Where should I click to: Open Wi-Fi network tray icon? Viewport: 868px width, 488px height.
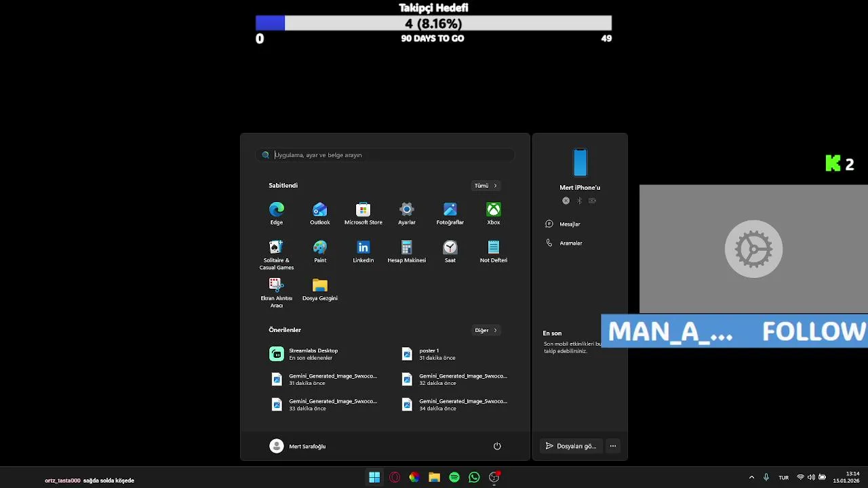[800, 477]
